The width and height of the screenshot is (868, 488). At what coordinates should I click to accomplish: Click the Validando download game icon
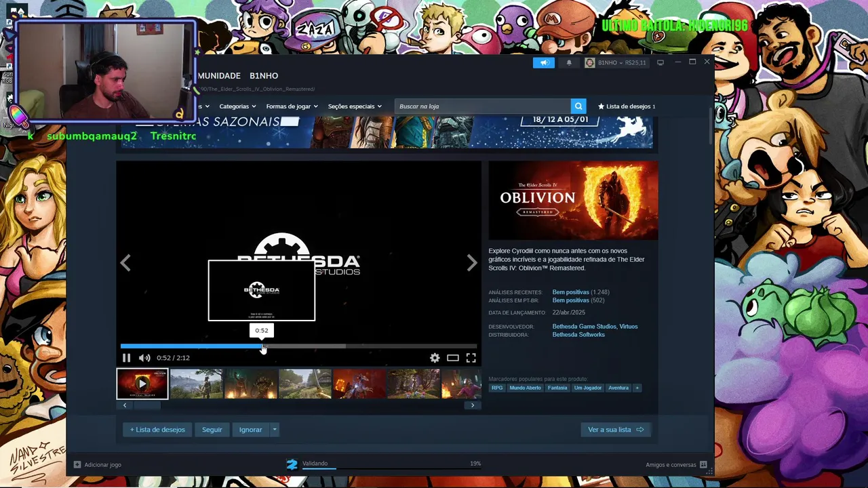pos(292,464)
